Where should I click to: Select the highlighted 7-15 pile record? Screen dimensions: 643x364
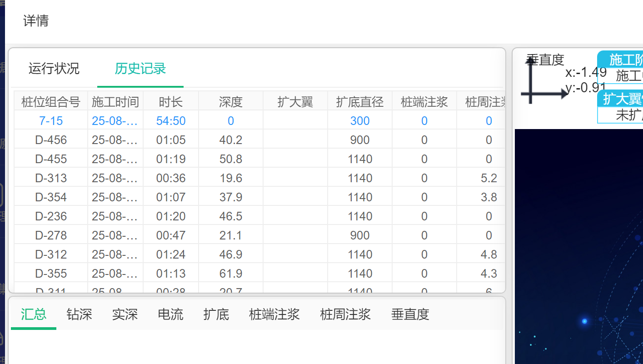click(51, 121)
